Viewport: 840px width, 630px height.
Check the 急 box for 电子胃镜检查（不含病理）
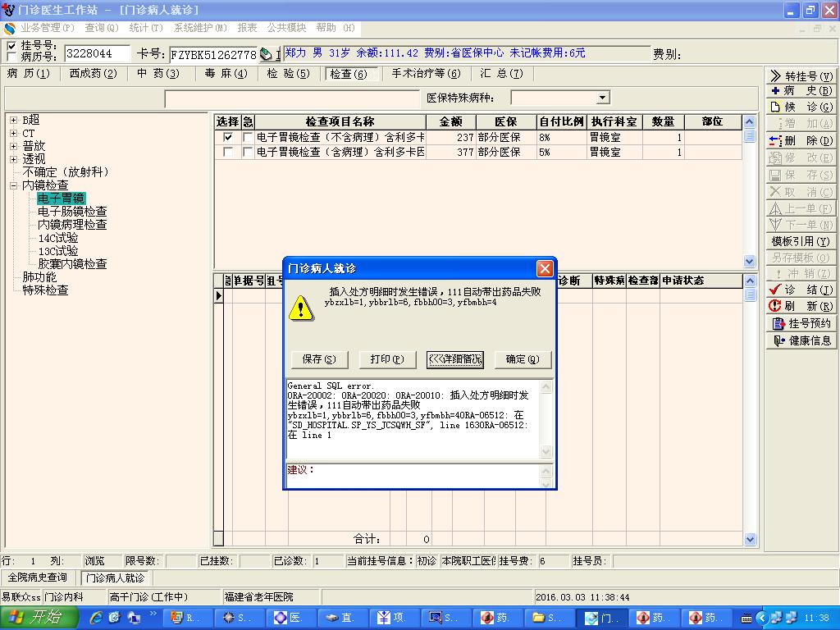(x=248, y=137)
